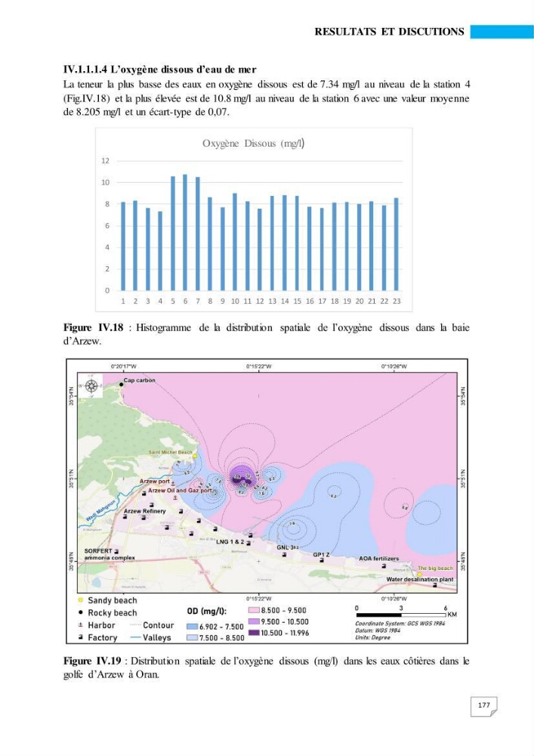Click the factory icon below AOA fertilizers
This screenshot has width=534, height=756.
pos(384,565)
